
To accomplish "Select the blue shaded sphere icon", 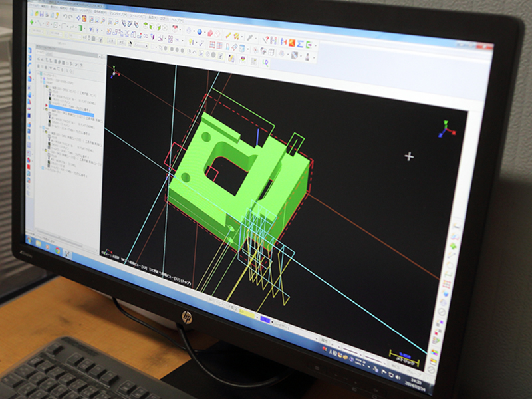I will point(199,31).
